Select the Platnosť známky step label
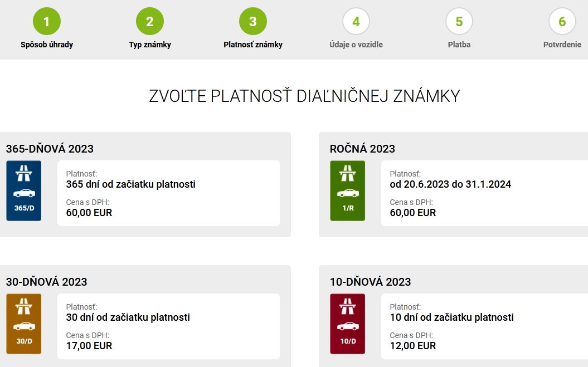The height and width of the screenshot is (367, 588). pyautogui.click(x=253, y=45)
